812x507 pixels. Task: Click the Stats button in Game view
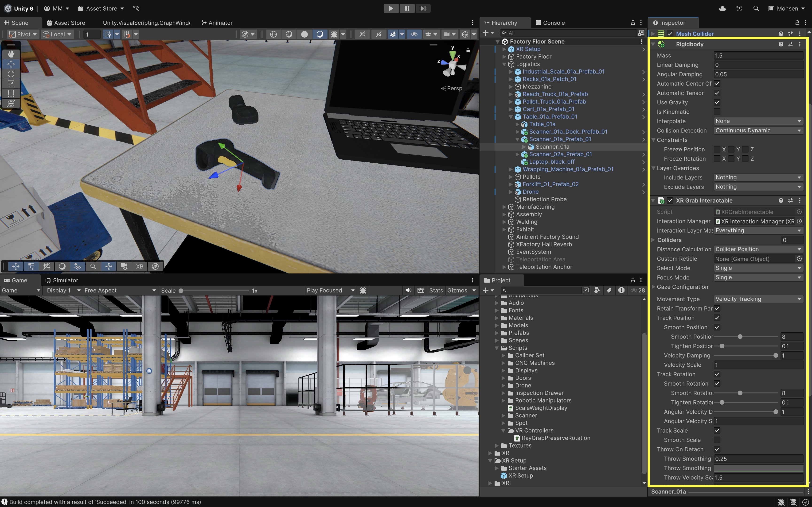tap(436, 290)
